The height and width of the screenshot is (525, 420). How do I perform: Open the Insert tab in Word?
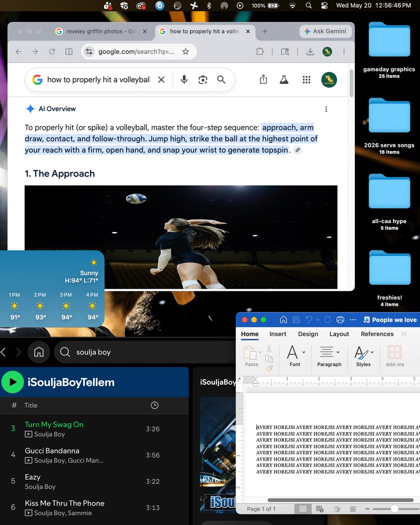[278, 334]
